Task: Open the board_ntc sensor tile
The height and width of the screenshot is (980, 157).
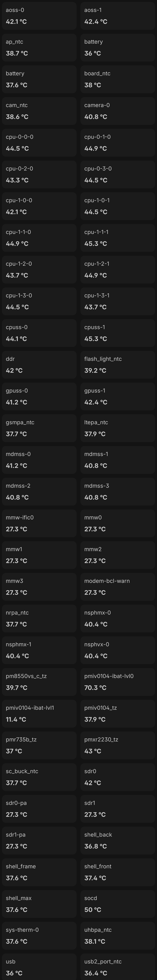Action: click(118, 79)
